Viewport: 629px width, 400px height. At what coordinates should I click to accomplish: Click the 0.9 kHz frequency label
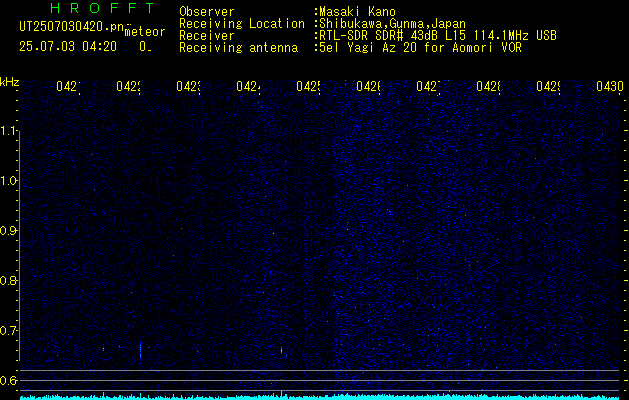click(9, 231)
